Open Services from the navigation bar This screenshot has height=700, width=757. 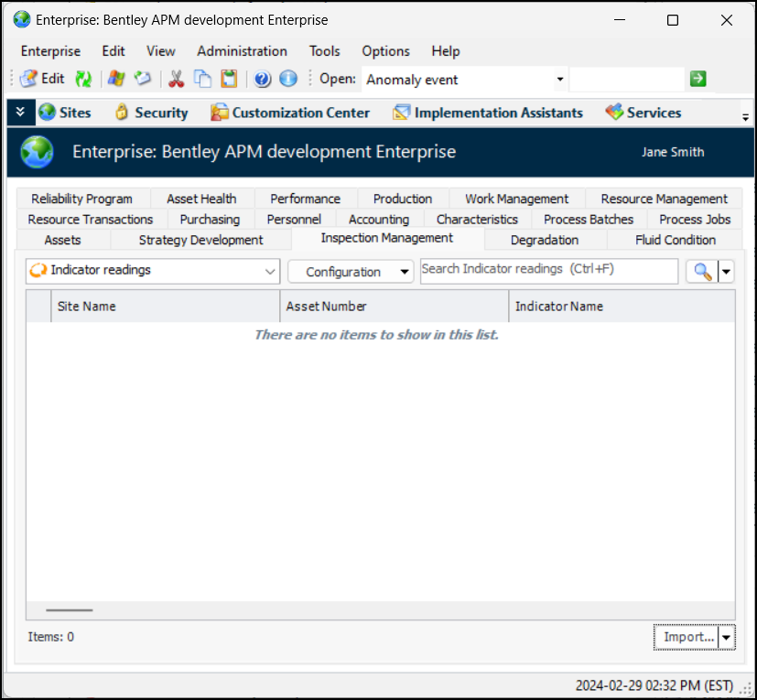pyautogui.click(x=643, y=113)
